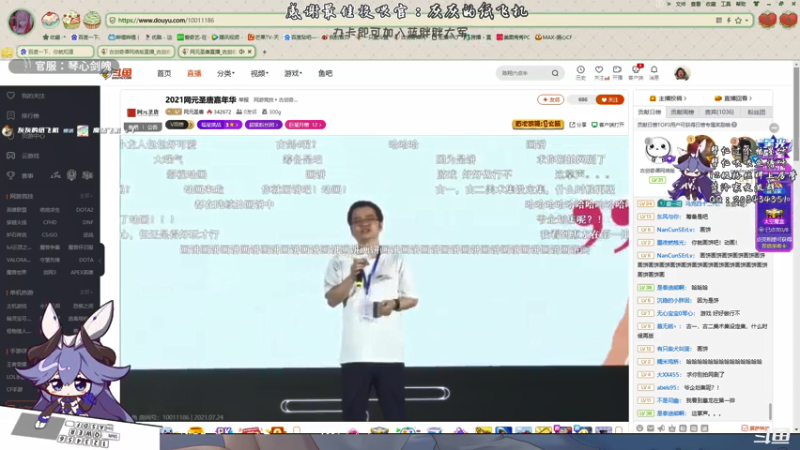Open the 云游戏 icon in left sidebar
This screenshot has height=450, width=800.
[x=11, y=156]
